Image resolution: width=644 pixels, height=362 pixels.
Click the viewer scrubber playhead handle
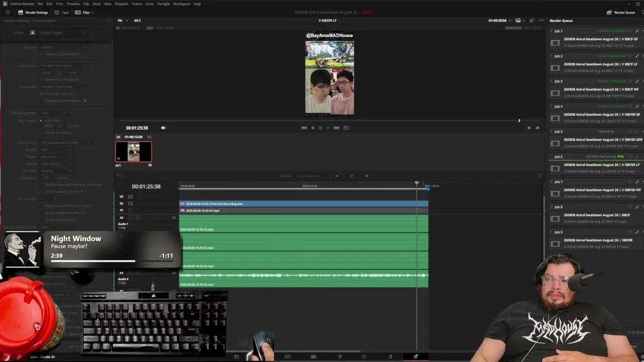pos(519,121)
